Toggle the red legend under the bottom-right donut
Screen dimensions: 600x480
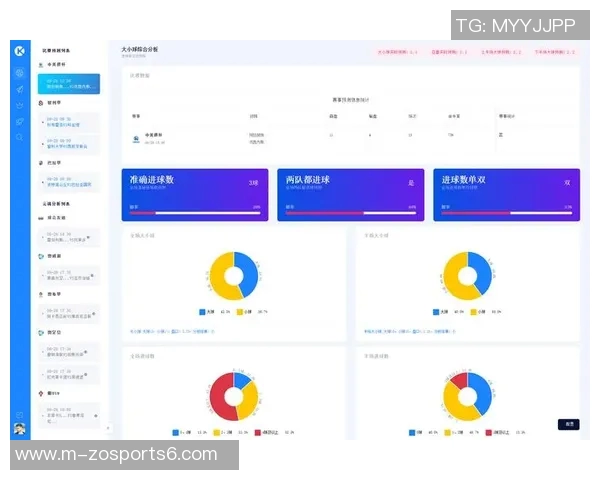pos(497,433)
